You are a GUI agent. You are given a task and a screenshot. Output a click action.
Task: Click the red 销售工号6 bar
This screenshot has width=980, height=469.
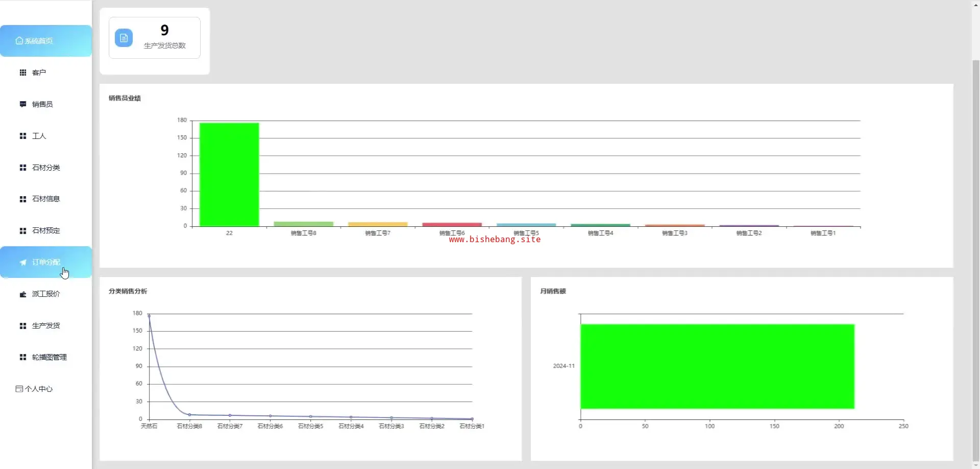click(452, 224)
